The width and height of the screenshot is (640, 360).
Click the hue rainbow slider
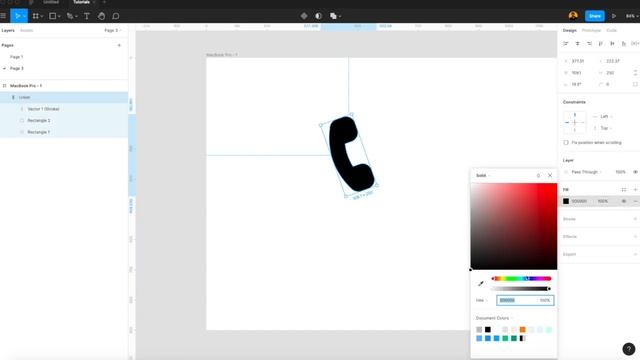[x=521, y=278]
